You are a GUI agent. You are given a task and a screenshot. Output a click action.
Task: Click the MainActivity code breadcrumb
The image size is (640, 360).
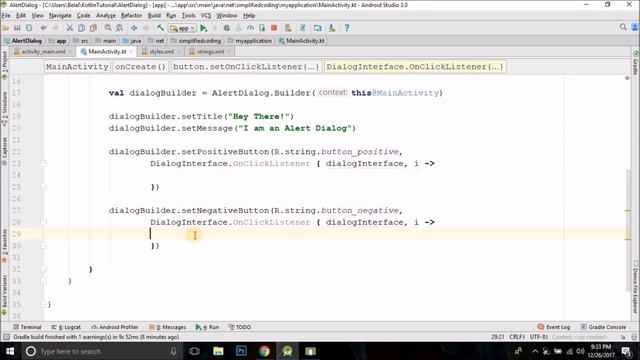tap(77, 67)
